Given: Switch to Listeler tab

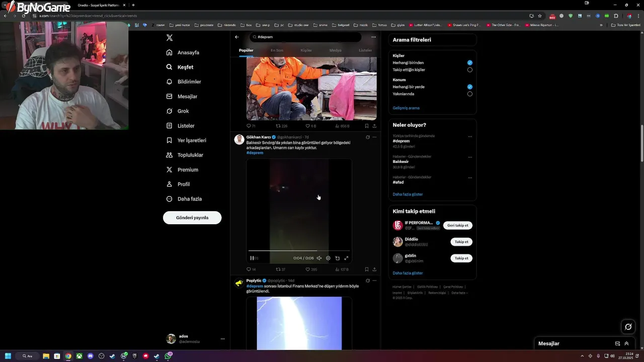Looking at the screenshot, I should 365,50.
